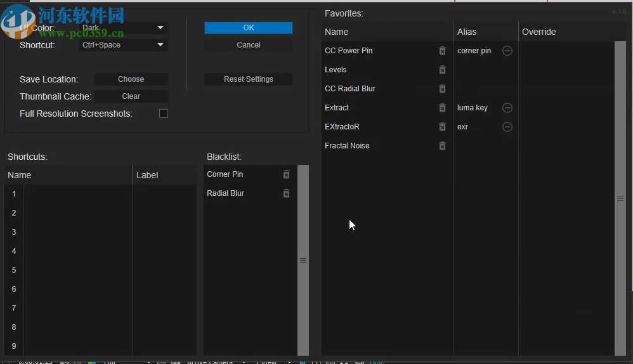
Task: Click the exr alias text
Action: [x=462, y=127]
